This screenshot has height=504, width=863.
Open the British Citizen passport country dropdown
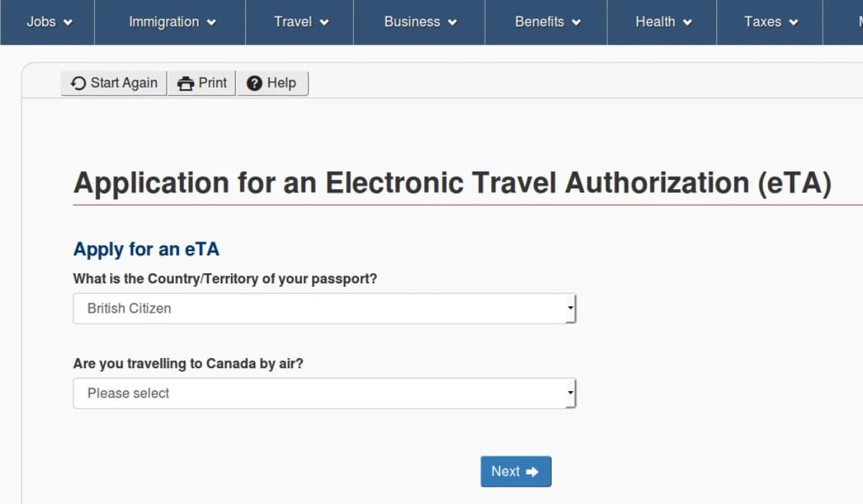[x=324, y=308]
